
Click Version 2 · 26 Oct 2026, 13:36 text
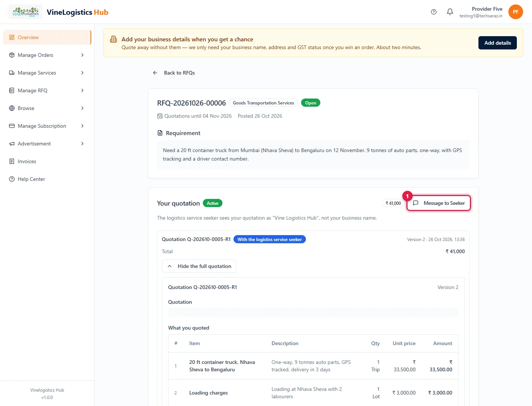[x=436, y=240]
